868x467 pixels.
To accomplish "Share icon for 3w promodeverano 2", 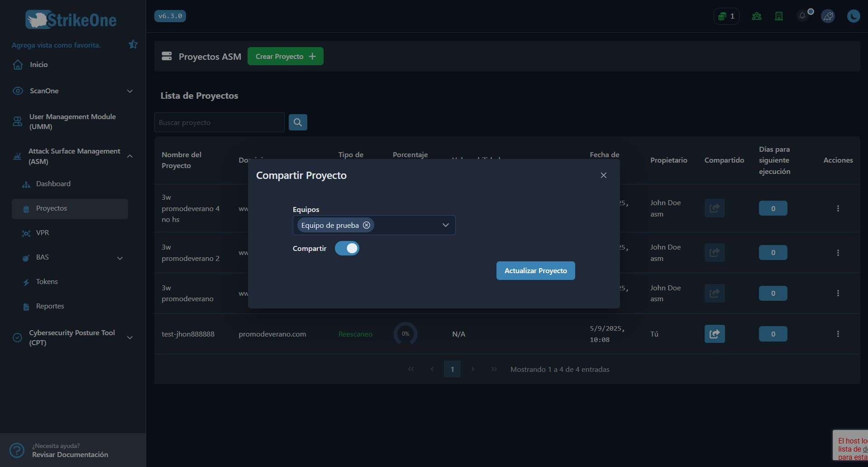I will (x=715, y=253).
